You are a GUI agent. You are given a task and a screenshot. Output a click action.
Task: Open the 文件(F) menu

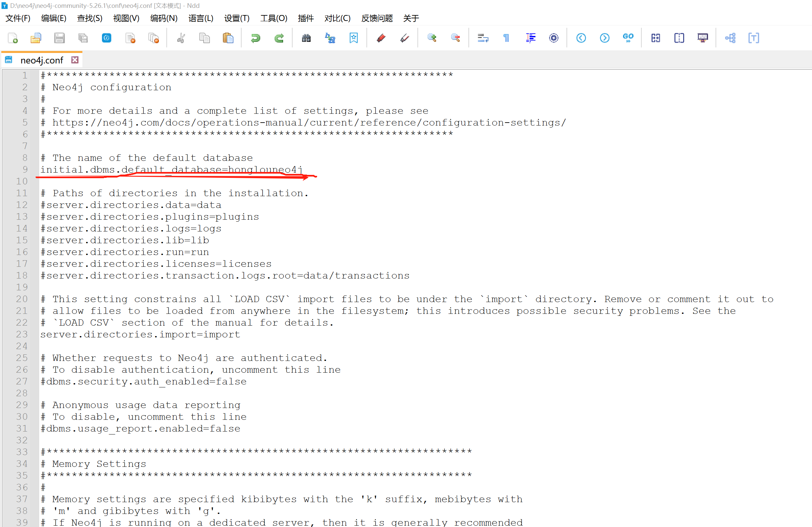(18, 18)
